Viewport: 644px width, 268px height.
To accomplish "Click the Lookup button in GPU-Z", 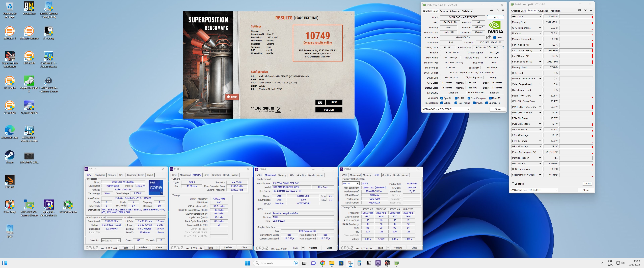I will click(x=495, y=17).
